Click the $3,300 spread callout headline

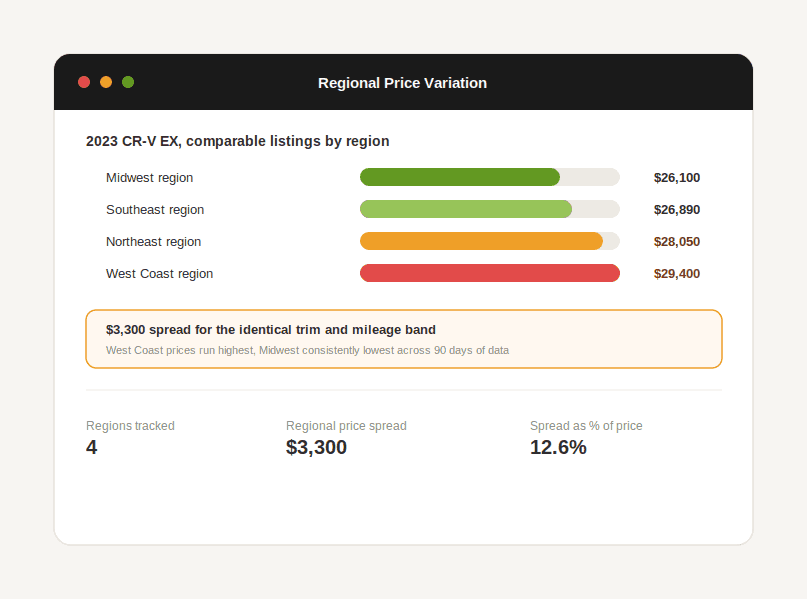click(x=271, y=329)
